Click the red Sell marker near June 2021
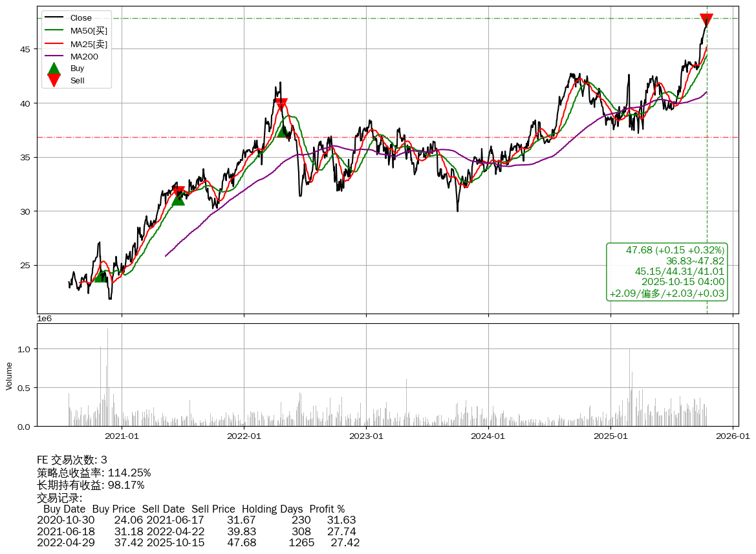Screen dimensions: 756x554 click(x=178, y=192)
